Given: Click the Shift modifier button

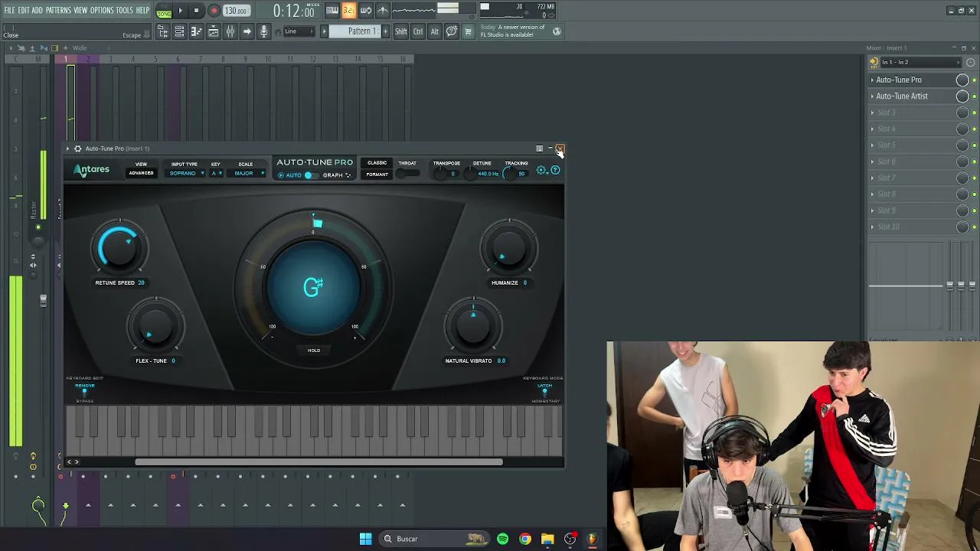Looking at the screenshot, I should click(x=401, y=31).
